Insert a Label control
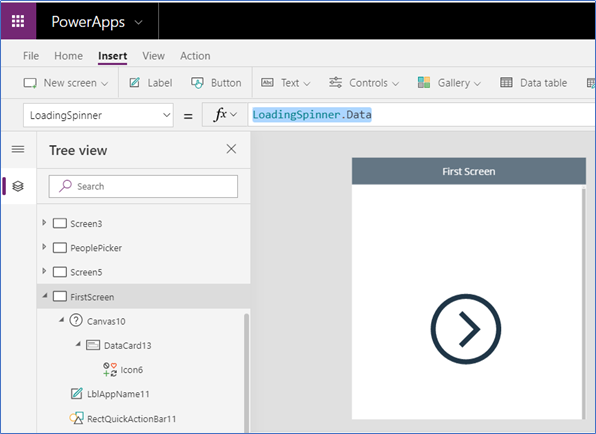Viewport: 596px width, 434px height. tap(151, 83)
